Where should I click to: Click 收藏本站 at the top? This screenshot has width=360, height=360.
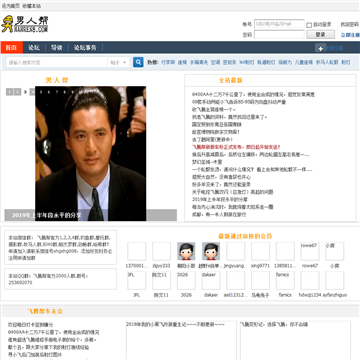pos(32,6)
